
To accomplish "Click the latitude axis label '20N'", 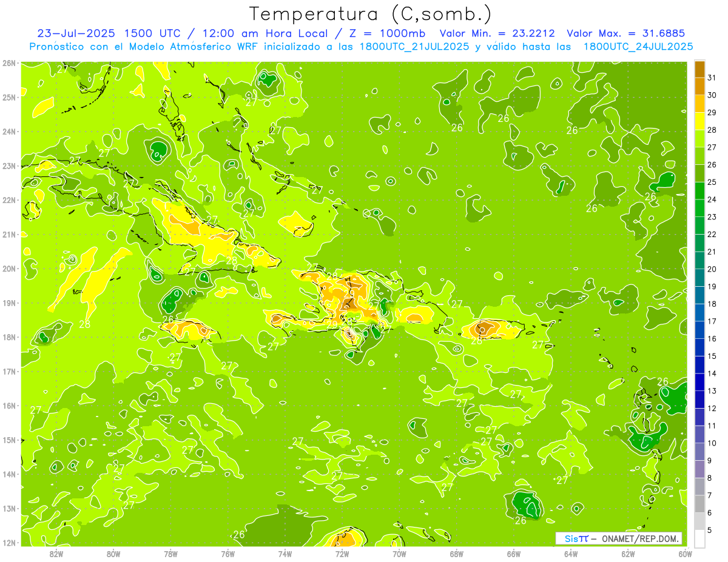I will click(x=9, y=269).
